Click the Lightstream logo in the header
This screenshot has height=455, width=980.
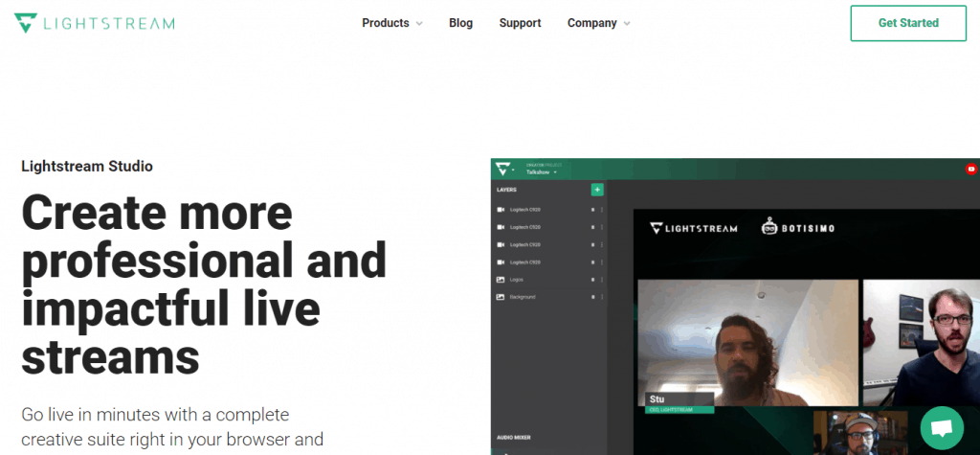click(95, 23)
